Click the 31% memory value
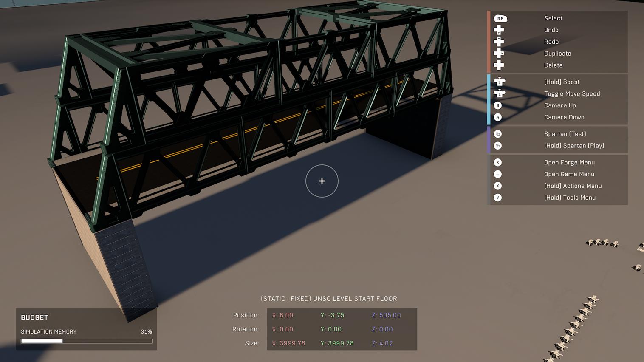Image resolution: width=644 pixels, height=362 pixels. click(x=146, y=331)
